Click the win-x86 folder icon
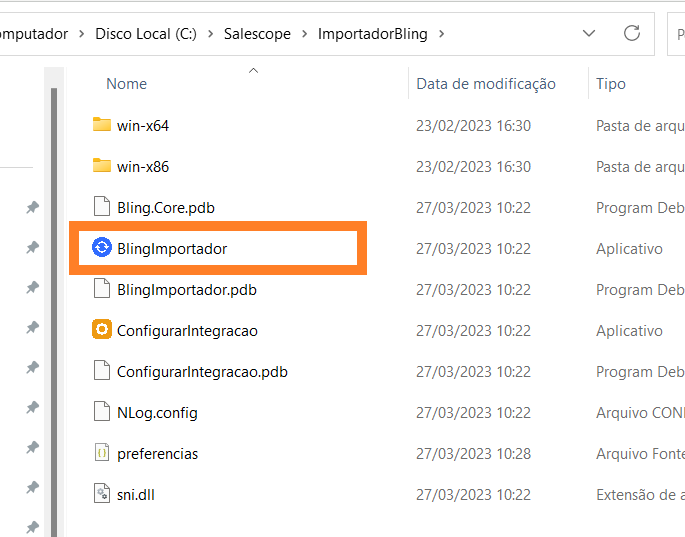685x537 pixels. point(102,166)
